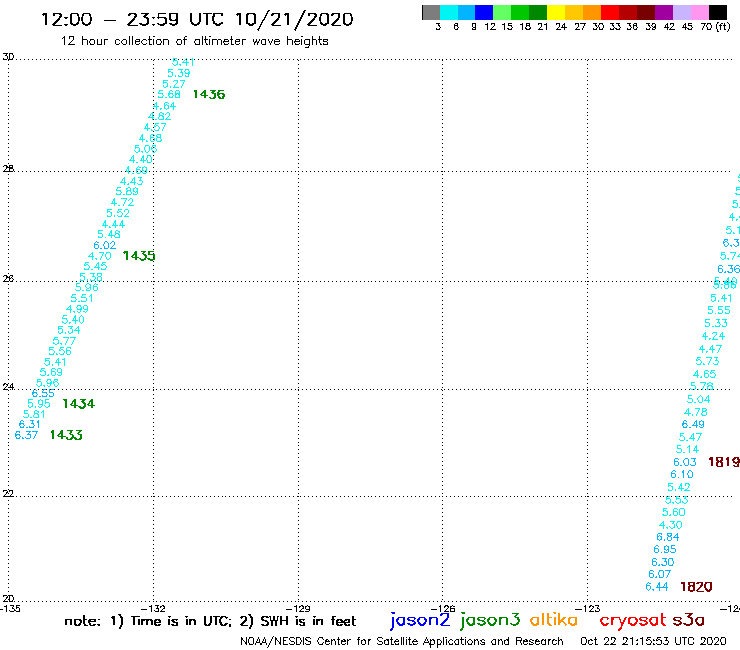Select the wave height value 5.77
This screenshot has height=650, width=740.
coord(64,341)
